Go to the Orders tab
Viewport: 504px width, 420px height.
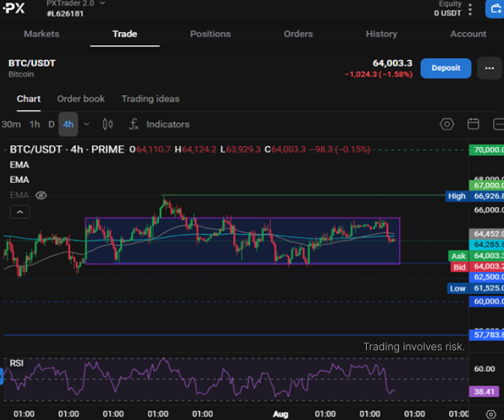[x=298, y=34]
